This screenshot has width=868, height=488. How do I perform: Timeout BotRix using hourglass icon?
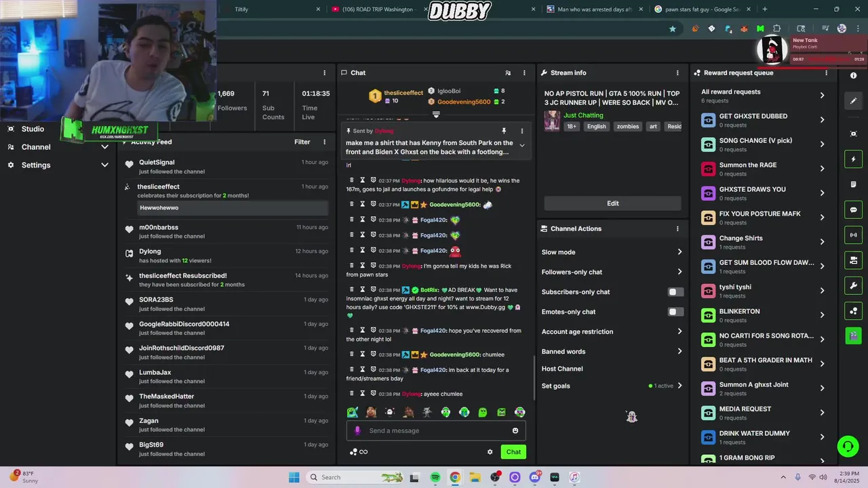(362, 289)
